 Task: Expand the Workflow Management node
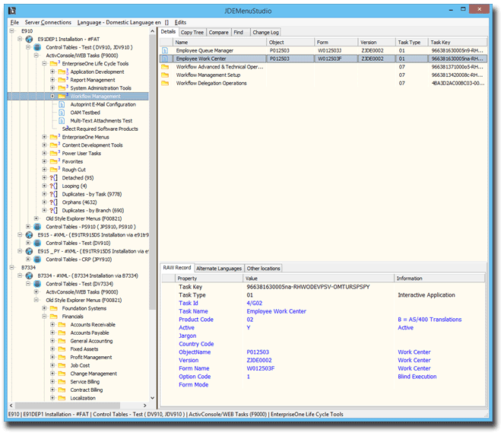pyautogui.click(x=52, y=96)
